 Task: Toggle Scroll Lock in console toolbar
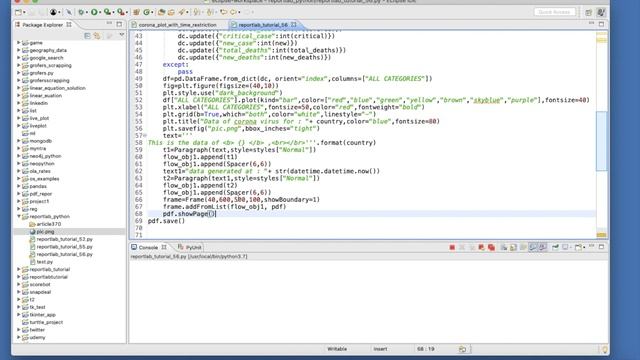513,247
